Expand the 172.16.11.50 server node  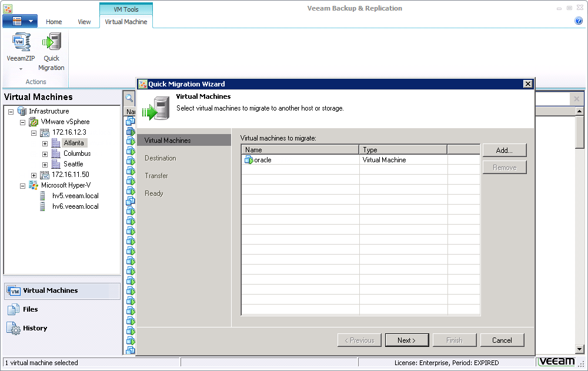click(x=34, y=175)
